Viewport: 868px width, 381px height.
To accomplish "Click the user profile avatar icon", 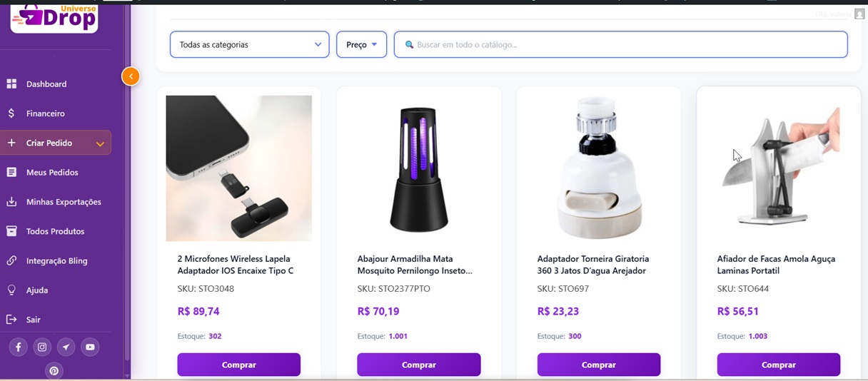I will click(x=859, y=14).
